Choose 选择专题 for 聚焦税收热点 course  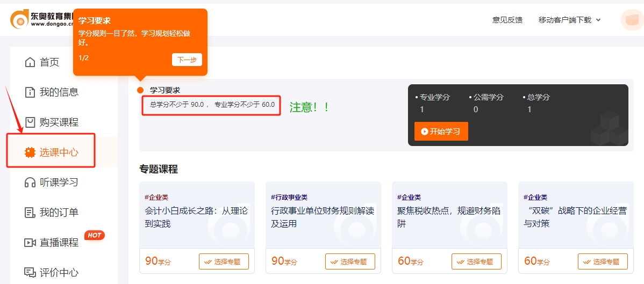pyautogui.click(x=476, y=261)
